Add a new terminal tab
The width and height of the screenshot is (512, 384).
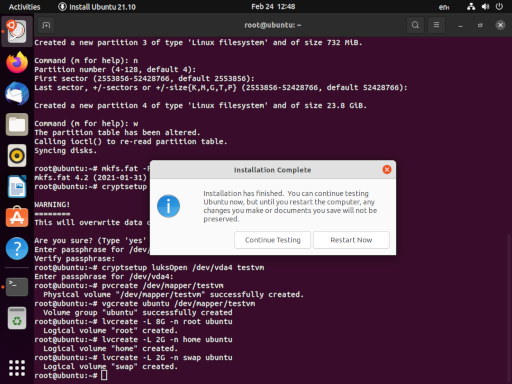coord(46,25)
